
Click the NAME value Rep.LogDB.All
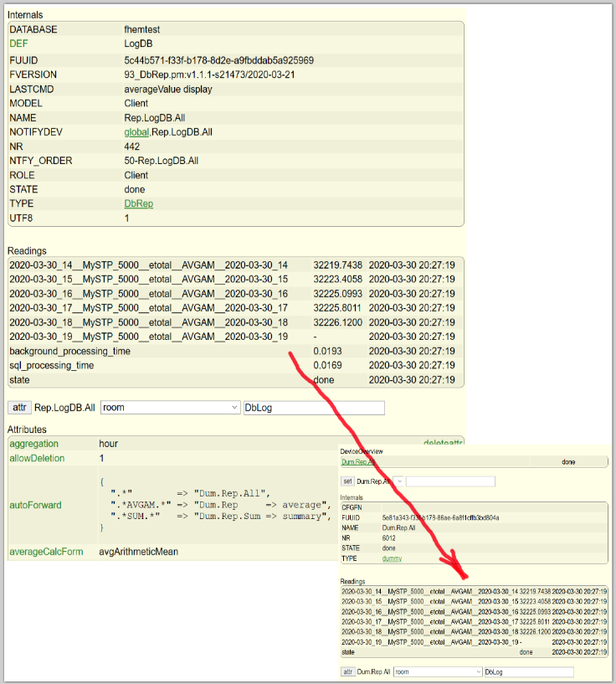[154, 118]
